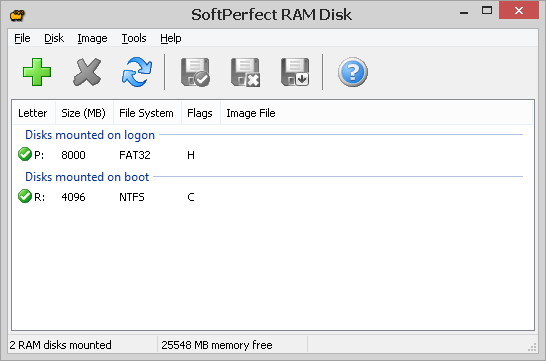The height and width of the screenshot is (361, 546).
Task: Open the Image menu
Action: pyautogui.click(x=92, y=38)
